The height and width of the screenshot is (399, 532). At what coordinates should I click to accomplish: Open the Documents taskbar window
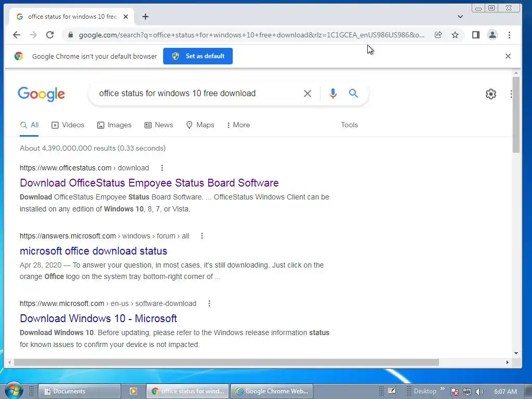point(79,391)
